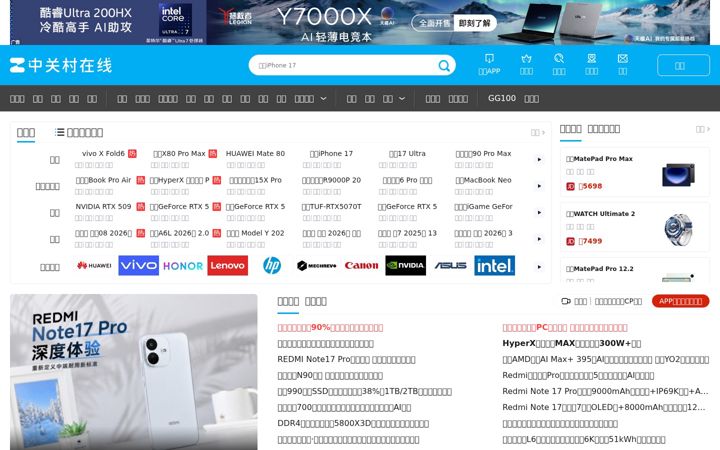Click the video camera icon left of the APP button
720x450 pixels.
[x=566, y=301]
